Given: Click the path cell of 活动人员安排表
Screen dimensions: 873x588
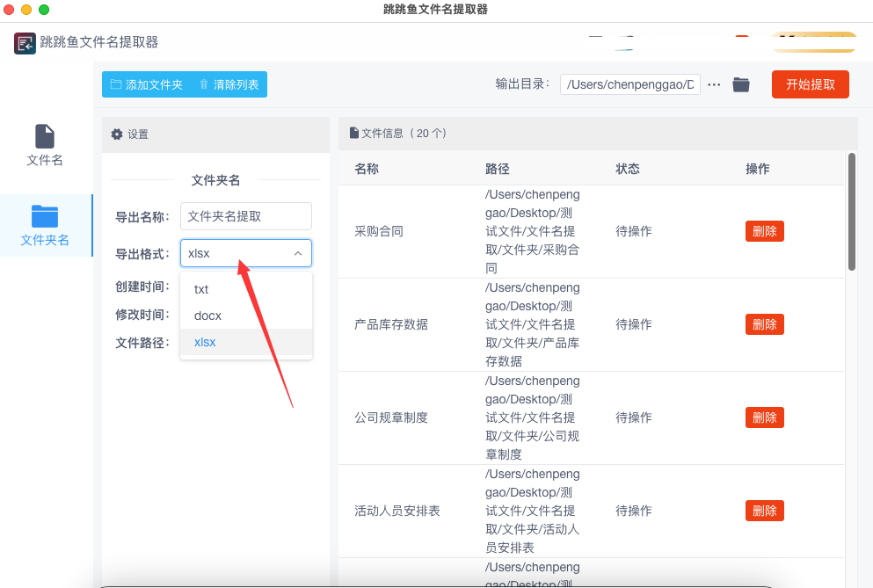Looking at the screenshot, I should click(532, 511).
